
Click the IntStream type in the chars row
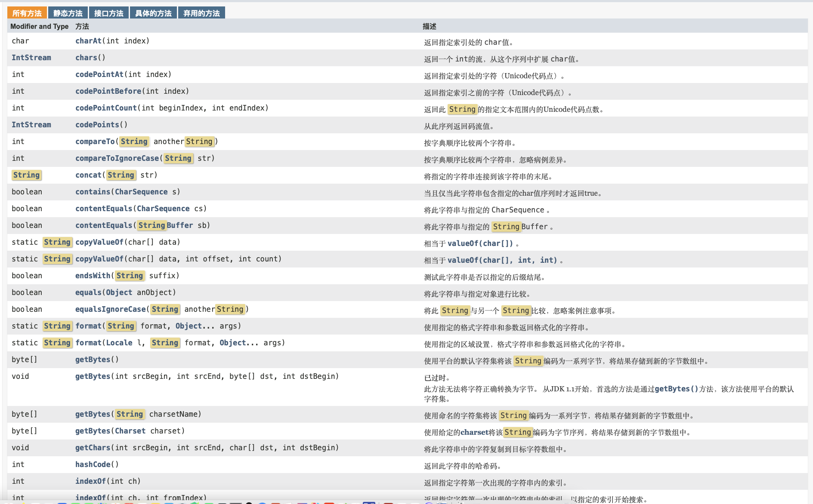[x=31, y=58]
